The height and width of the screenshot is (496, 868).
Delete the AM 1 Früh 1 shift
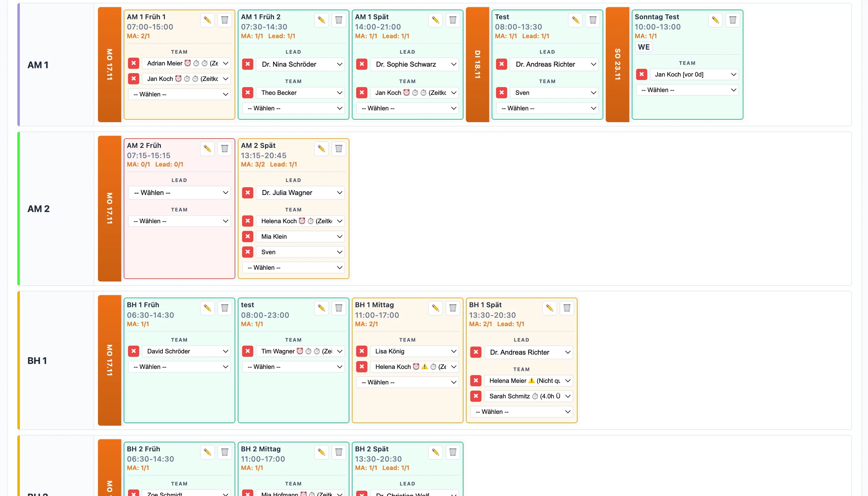click(224, 20)
